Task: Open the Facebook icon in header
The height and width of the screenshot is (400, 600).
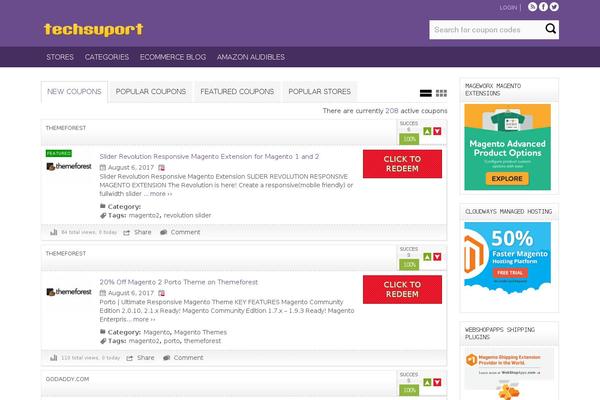Action: (543, 7)
